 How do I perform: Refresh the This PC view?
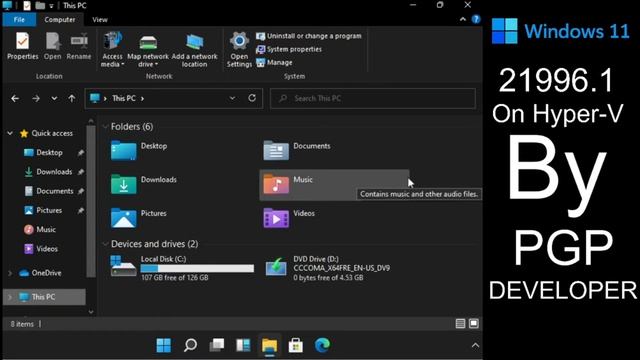click(252, 98)
